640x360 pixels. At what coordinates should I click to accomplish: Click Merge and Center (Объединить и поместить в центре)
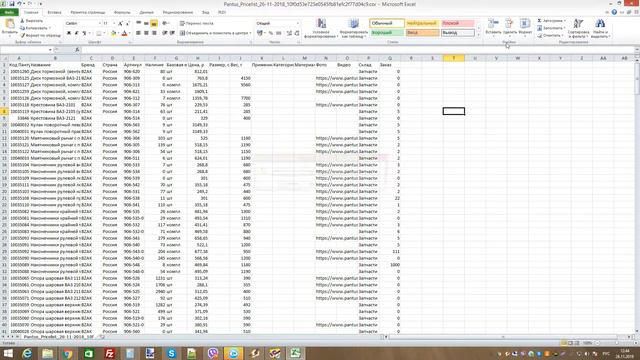tap(215, 33)
